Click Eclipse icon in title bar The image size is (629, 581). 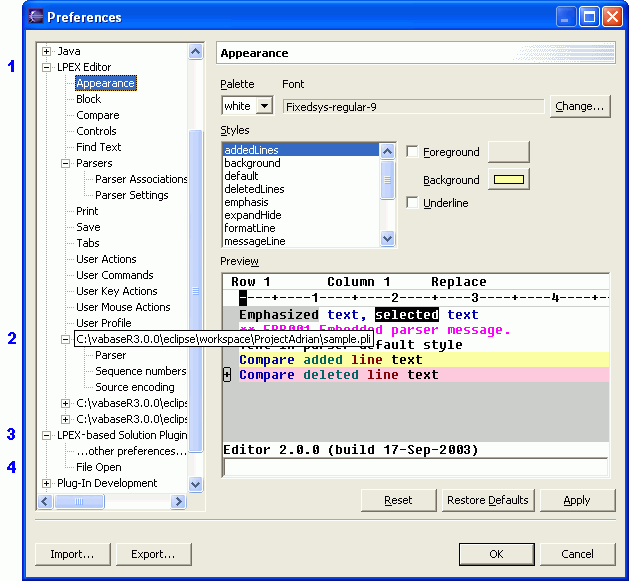(x=36, y=17)
